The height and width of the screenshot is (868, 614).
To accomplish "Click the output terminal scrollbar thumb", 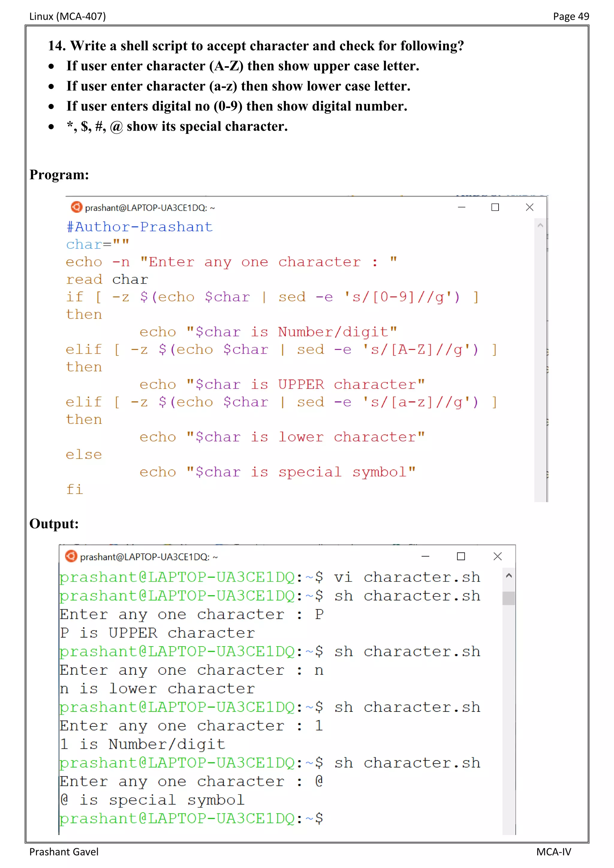I will click(x=509, y=599).
